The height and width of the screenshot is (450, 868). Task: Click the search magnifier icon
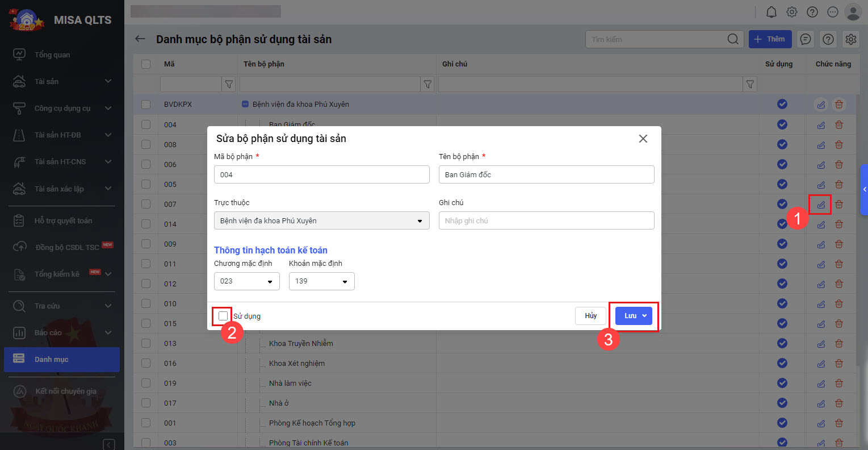(733, 39)
